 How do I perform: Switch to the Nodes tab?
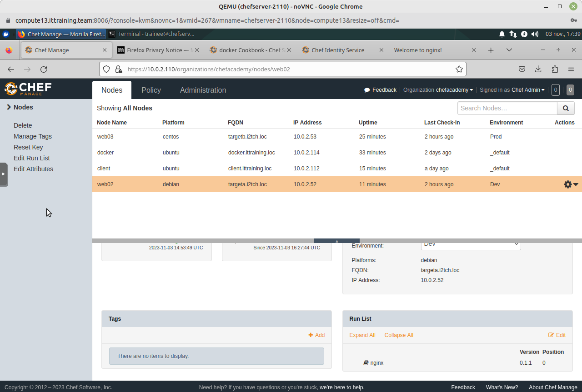pos(112,90)
